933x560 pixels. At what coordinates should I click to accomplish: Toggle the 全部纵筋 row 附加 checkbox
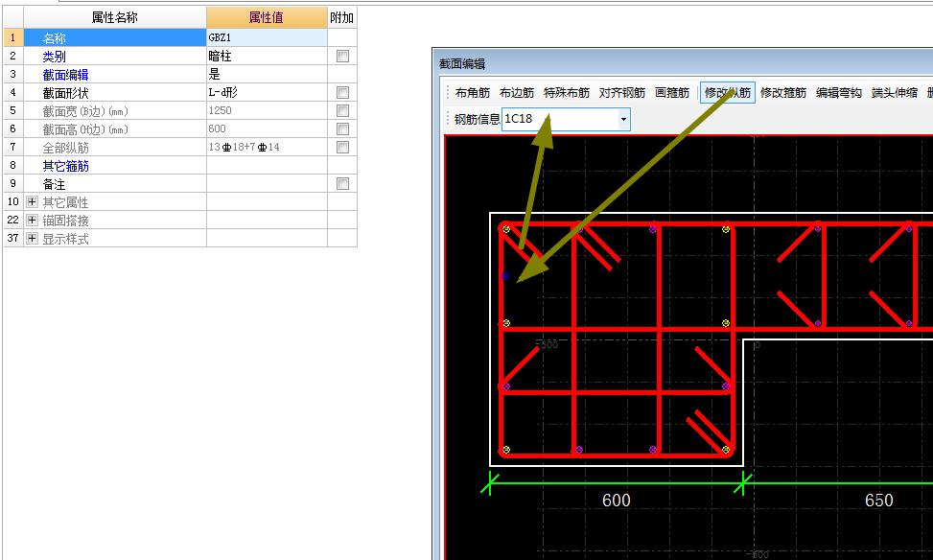(342, 147)
